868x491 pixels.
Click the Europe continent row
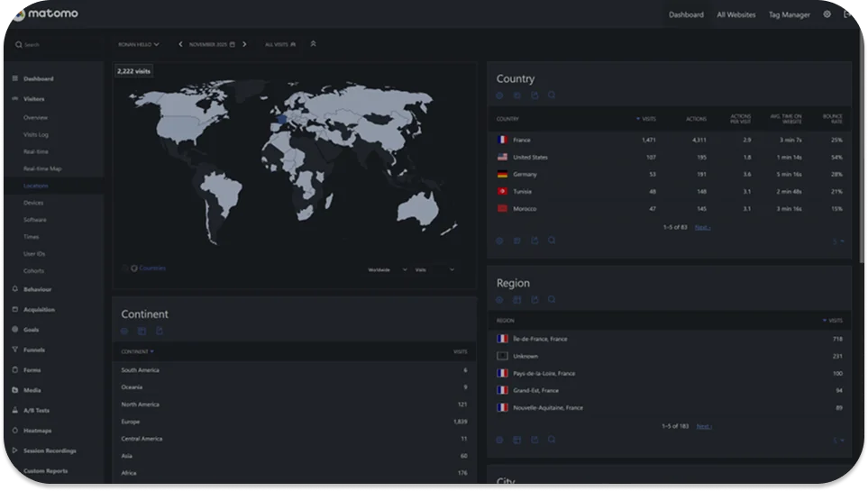click(294, 422)
